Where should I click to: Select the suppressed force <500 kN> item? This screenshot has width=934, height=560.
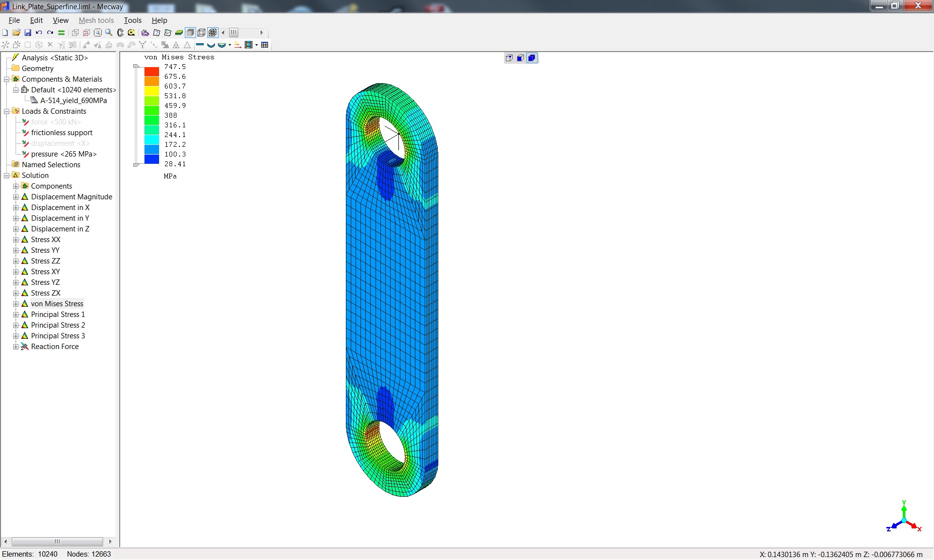56,122
